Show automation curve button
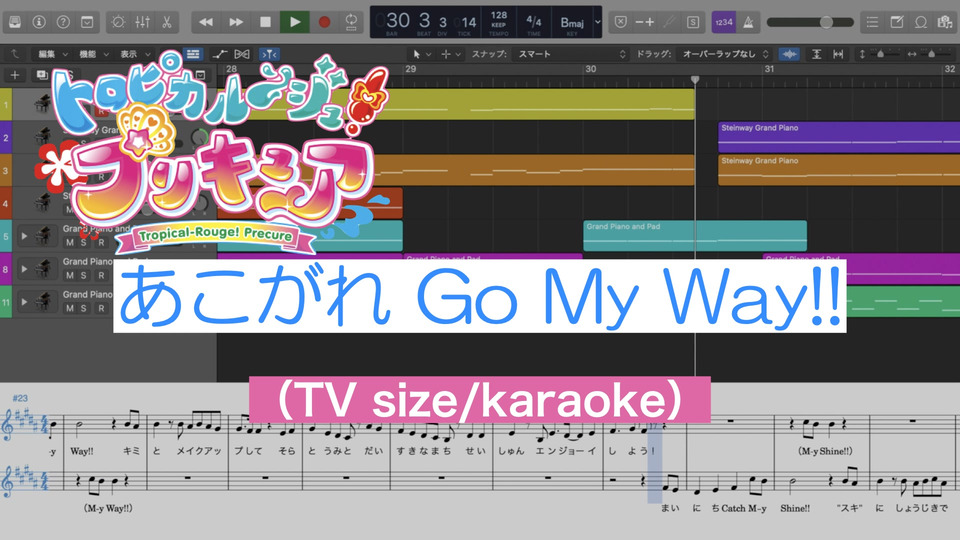The image size is (960, 540). pos(219,54)
